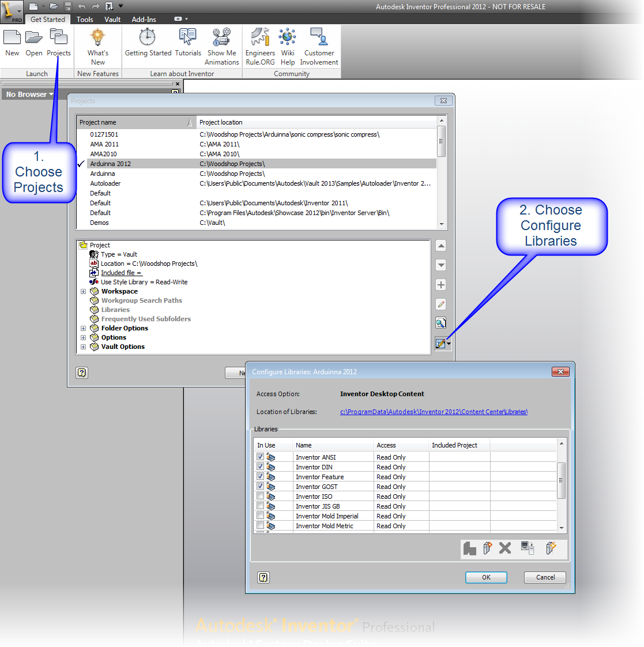
Task: Move project item up in Projects dialog
Action: click(x=440, y=246)
